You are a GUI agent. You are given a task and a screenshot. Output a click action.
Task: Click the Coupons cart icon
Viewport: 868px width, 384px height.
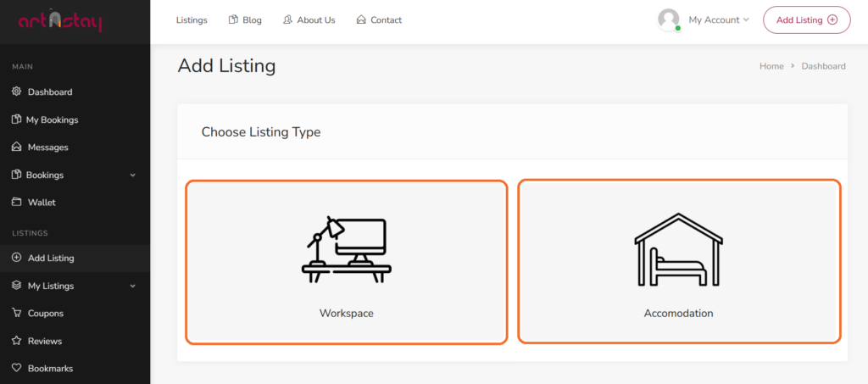pos(16,313)
